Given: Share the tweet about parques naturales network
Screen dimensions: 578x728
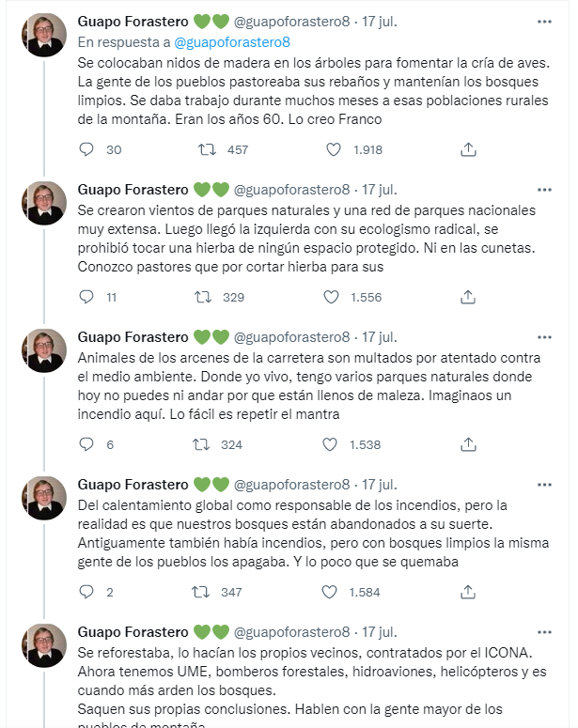Looking at the screenshot, I should pos(468,297).
